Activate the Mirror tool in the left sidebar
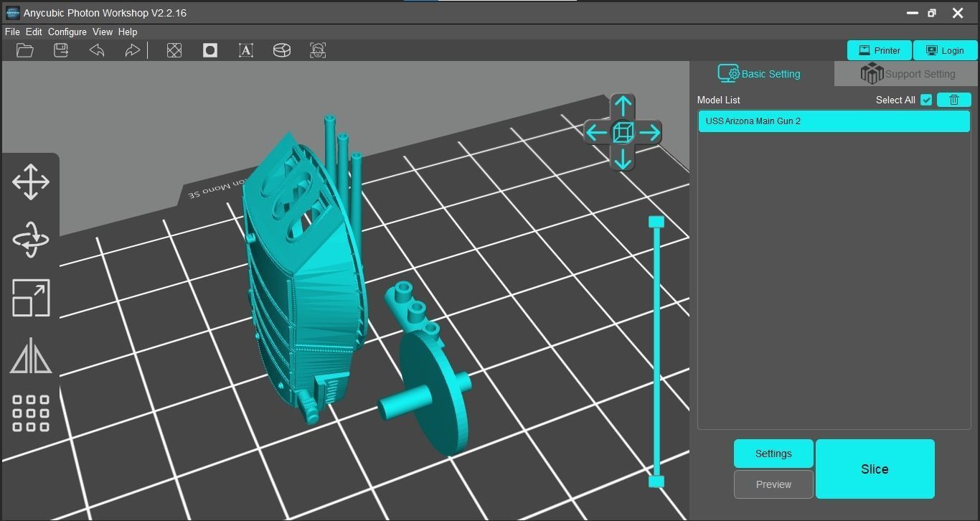 [x=31, y=356]
